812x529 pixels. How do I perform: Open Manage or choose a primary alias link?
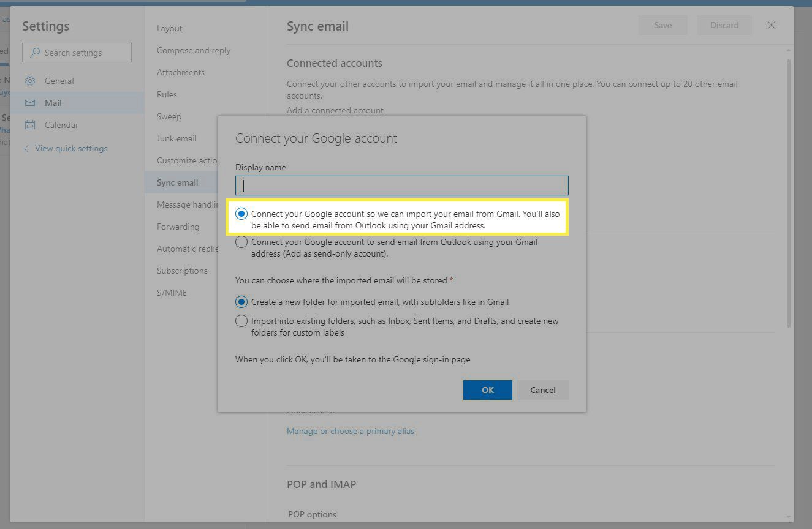tap(351, 431)
